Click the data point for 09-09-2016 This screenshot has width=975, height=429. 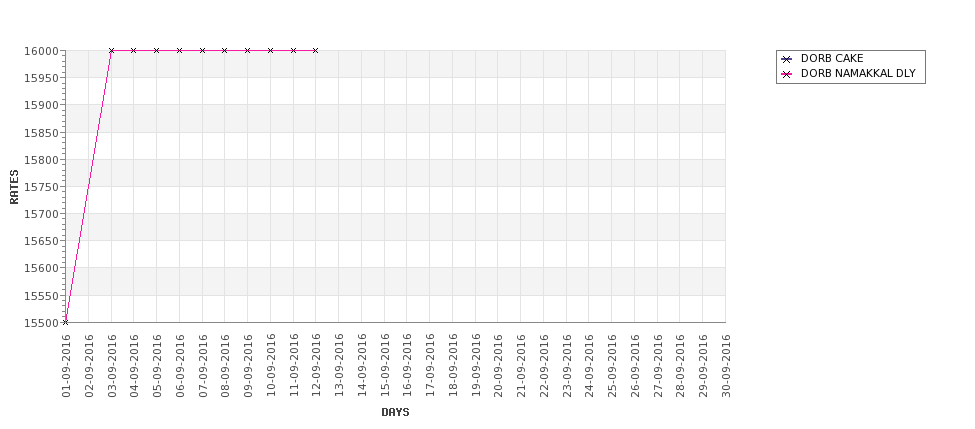(247, 50)
